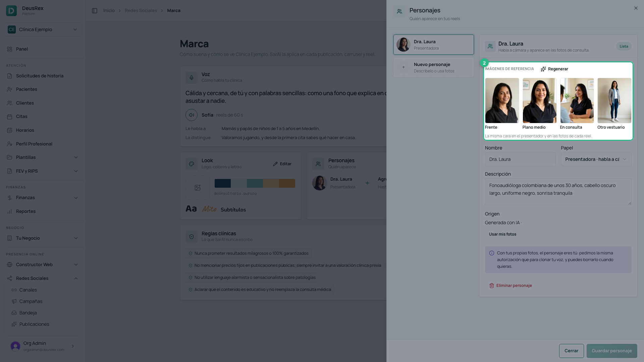The image size is (644, 362).
Task: Click the Cerrar button
Action: click(x=571, y=351)
